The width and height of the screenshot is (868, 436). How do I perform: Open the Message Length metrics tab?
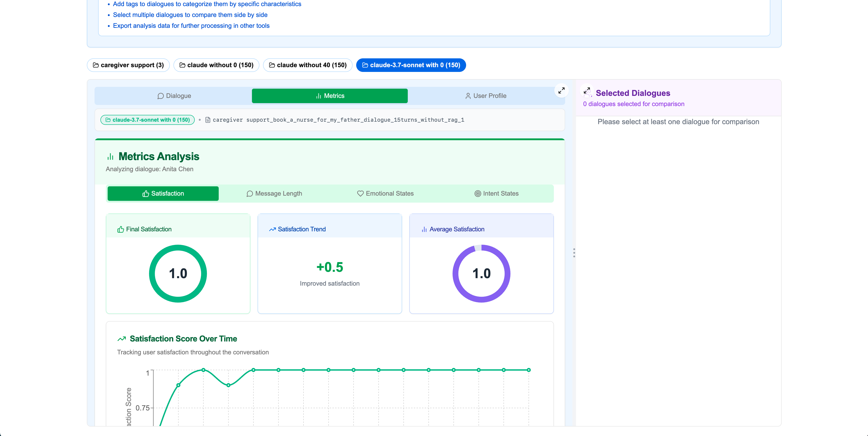pos(274,193)
